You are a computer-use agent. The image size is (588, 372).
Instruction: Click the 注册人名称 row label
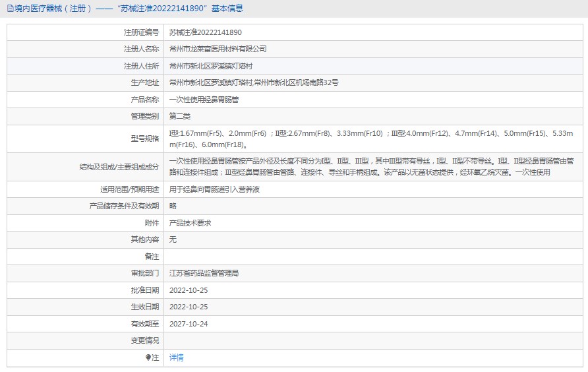click(x=141, y=49)
